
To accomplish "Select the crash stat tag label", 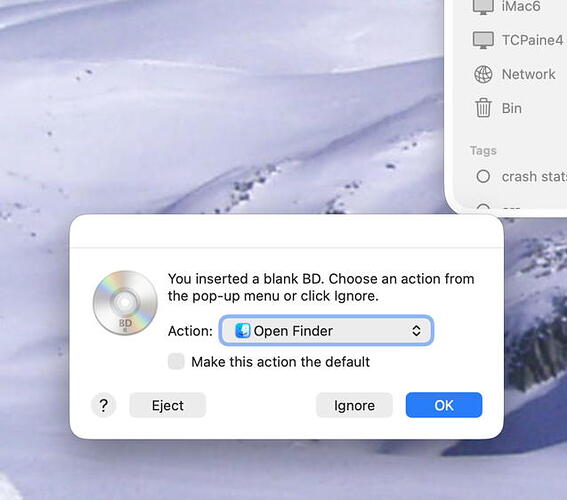I will click(534, 177).
